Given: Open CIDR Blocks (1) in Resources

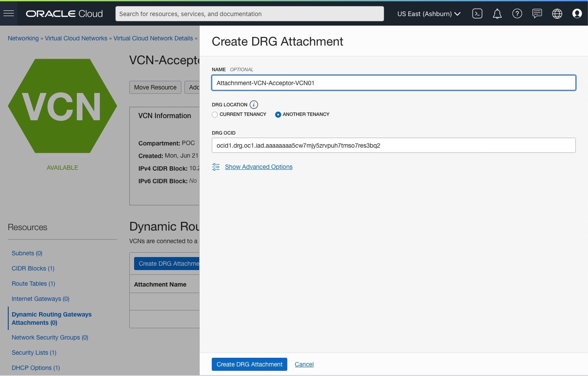Looking at the screenshot, I should (x=33, y=268).
